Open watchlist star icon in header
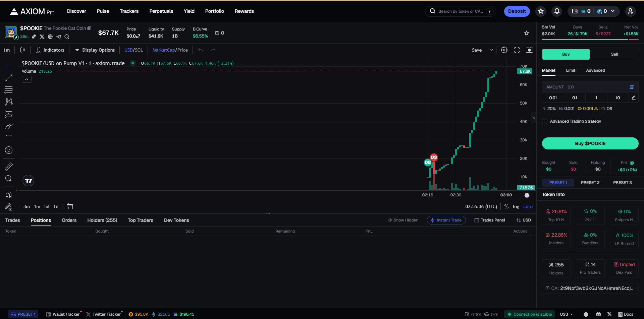The height and width of the screenshot is (319, 644). [541, 11]
